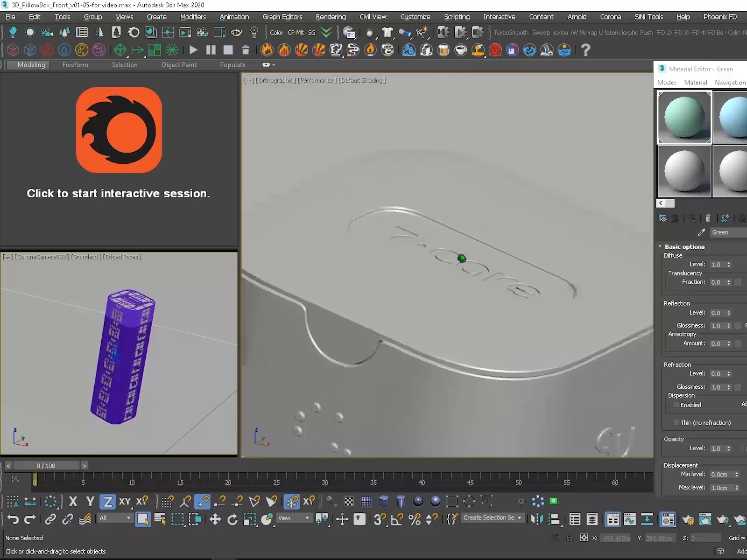This screenshot has height=560, width=747.
Task: Select the green material sphere swatch
Action: click(684, 117)
